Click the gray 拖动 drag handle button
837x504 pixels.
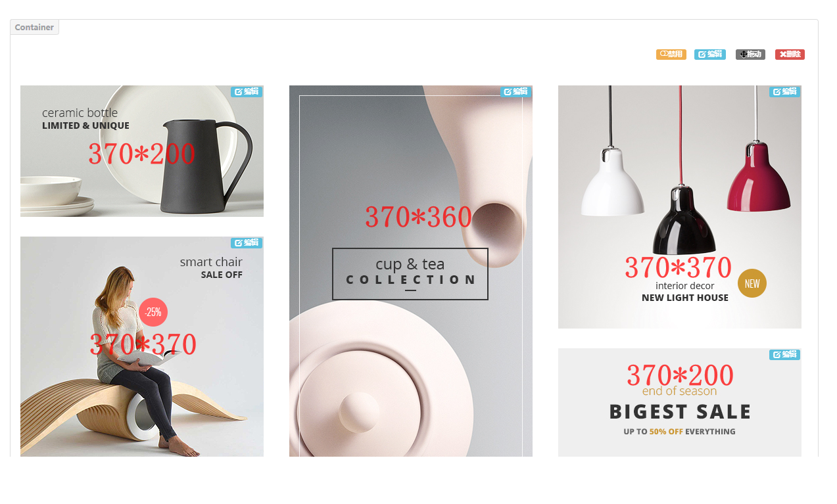tap(750, 55)
